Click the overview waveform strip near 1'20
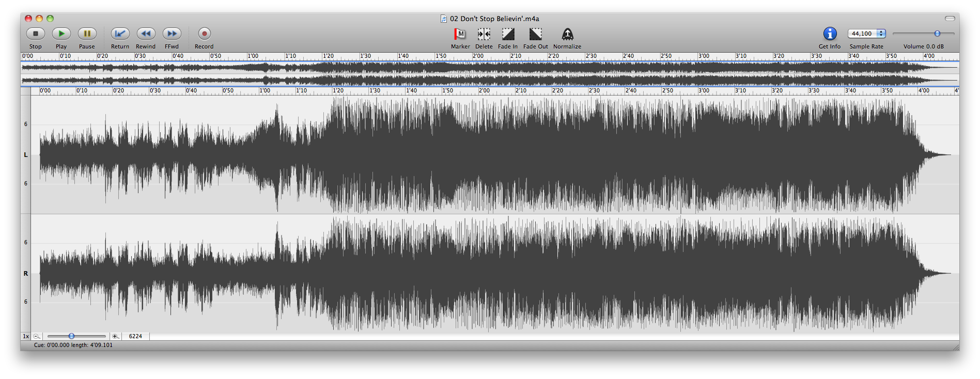The image size is (980, 379). (323, 74)
